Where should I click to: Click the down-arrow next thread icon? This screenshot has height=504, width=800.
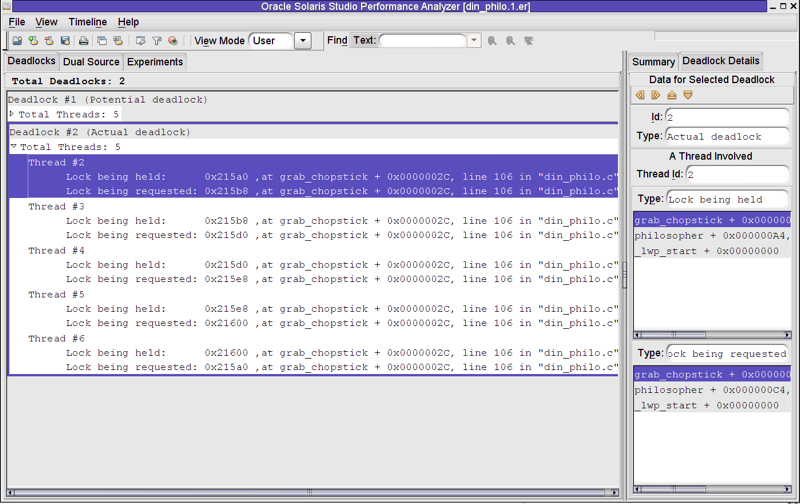pyautogui.click(x=688, y=95)
